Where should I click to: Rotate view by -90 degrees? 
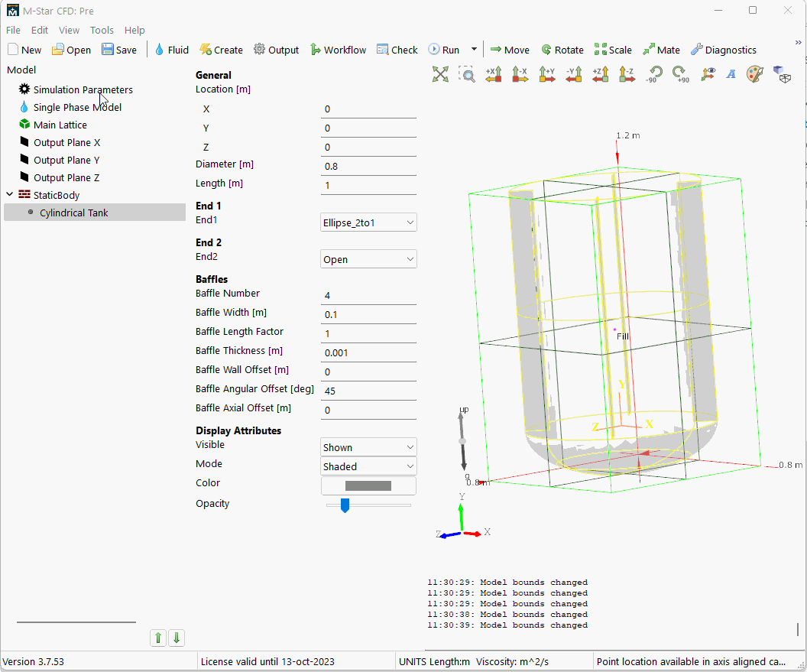[x=654, y=74]
